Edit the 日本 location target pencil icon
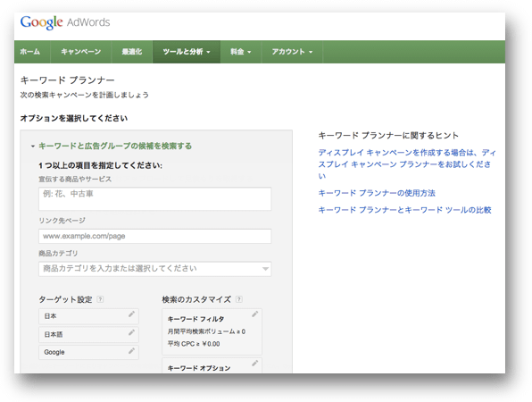Image resolution: width=532 pixels, height=402 pixels. 131,314
